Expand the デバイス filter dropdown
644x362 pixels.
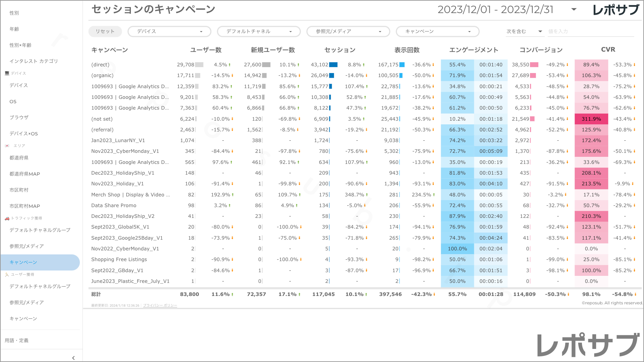pos(201,32)
